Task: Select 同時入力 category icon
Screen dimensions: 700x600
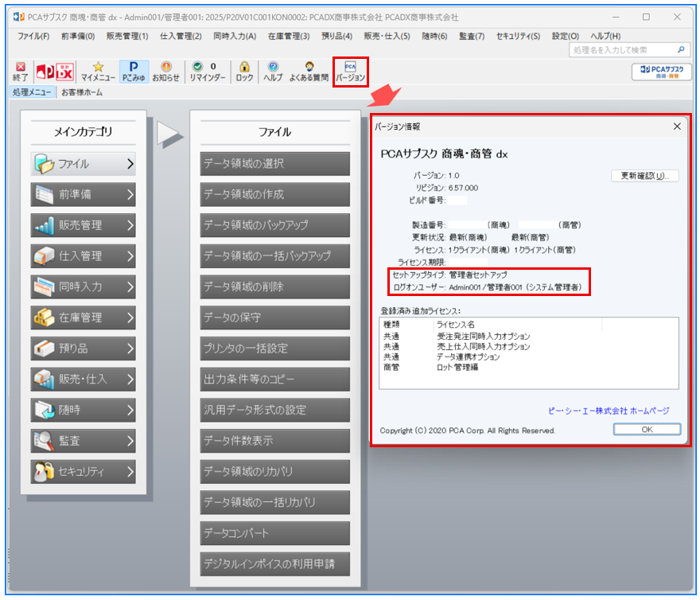Action: [x=45, y=286]
